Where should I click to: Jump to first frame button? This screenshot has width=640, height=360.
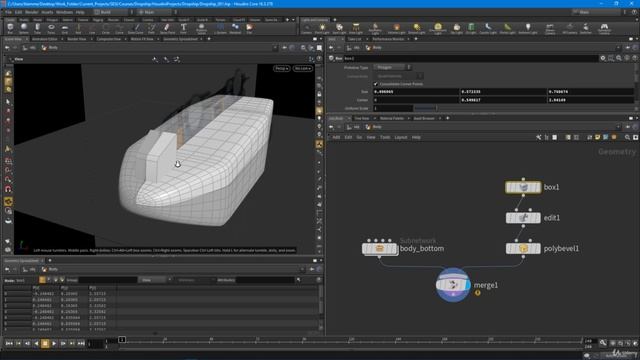9,344
